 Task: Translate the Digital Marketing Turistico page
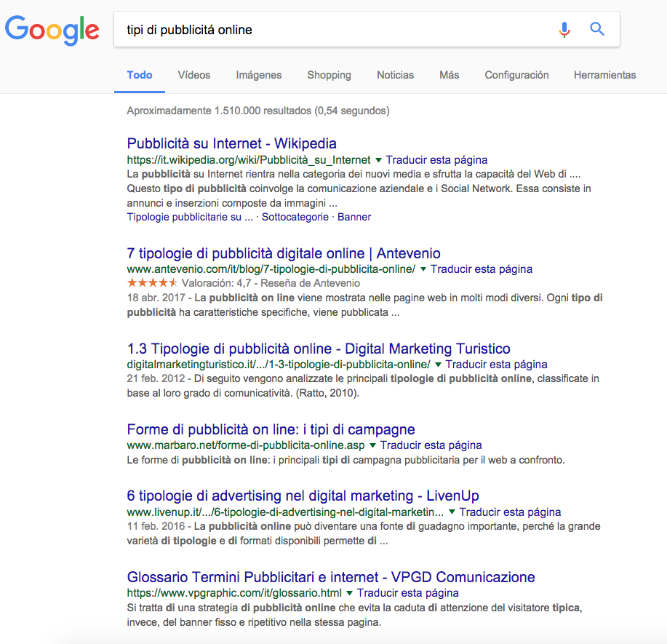(x=496, y=365)
